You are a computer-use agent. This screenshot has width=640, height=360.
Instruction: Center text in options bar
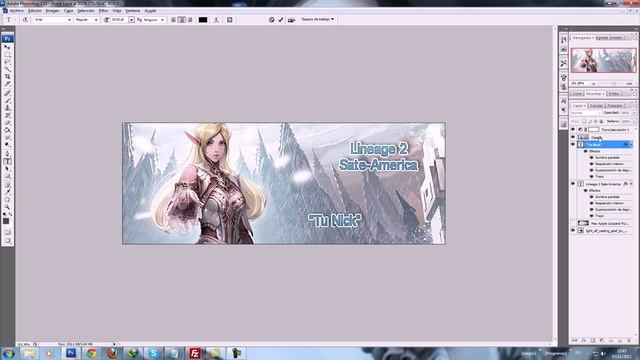(x=182, y=20)
